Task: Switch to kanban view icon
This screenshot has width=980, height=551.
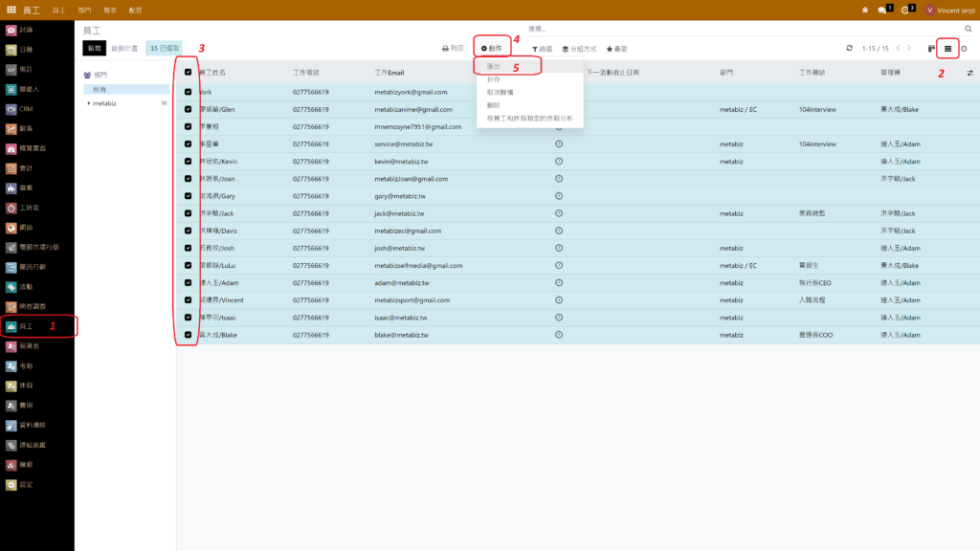Action: tap(932, 49)
